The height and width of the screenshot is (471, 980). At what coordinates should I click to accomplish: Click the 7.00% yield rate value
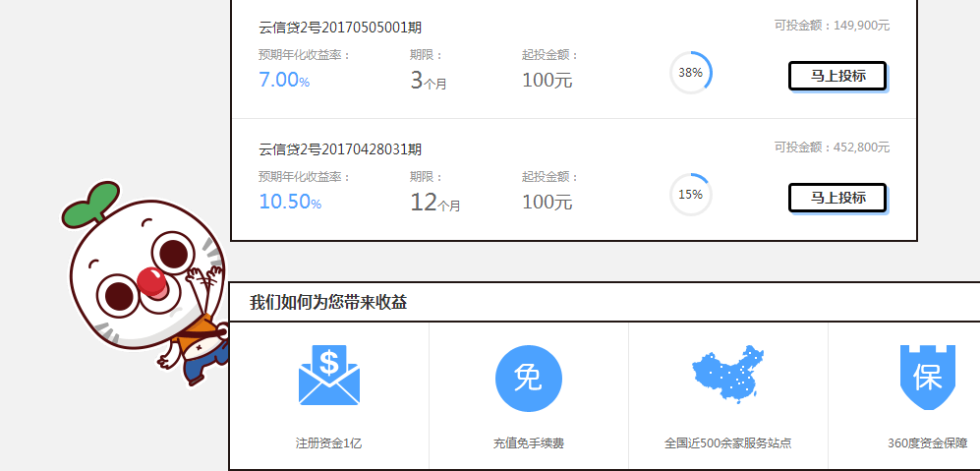pyautogui.click(x=284, y=80)
